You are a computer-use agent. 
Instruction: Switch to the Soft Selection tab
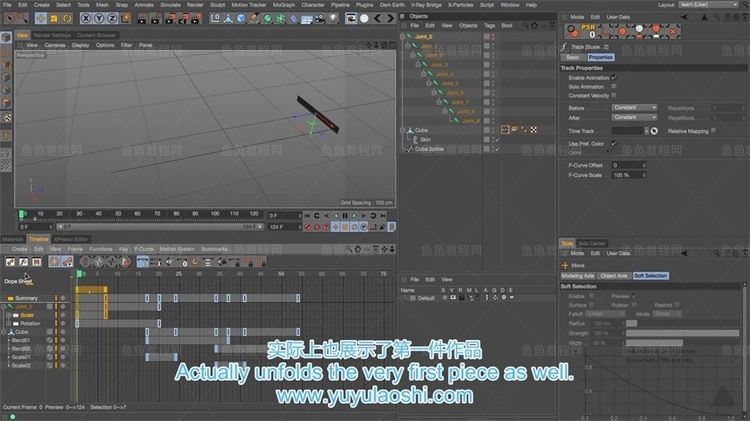point(650,275)
